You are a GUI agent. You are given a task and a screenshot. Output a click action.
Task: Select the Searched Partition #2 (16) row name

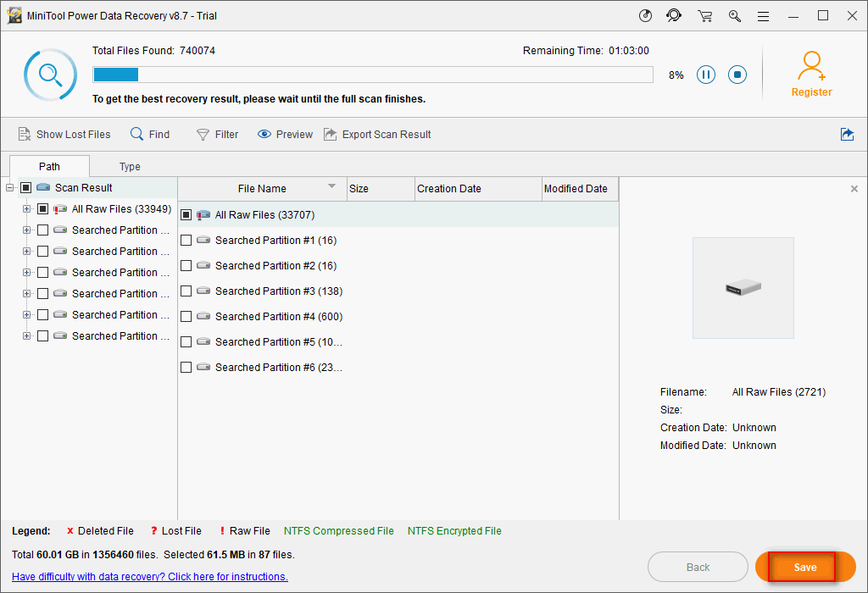[x=275, y=265]
